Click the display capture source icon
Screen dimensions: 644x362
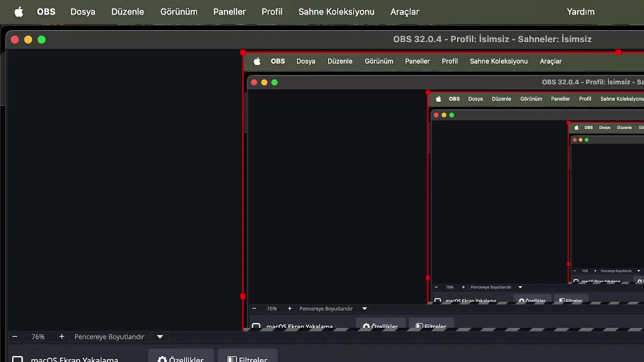click(18, 359)
